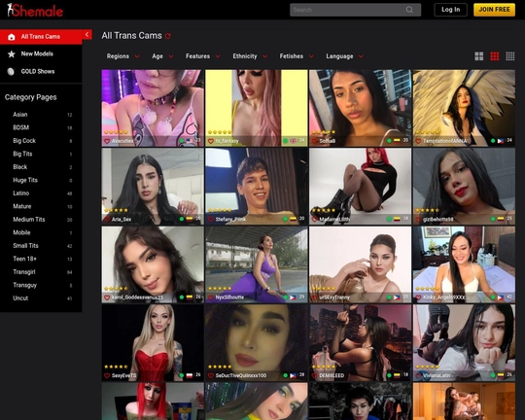Open the Regions filter dropdown
Viewport: 525px width, 420px height.
click(x=122, y=56)
